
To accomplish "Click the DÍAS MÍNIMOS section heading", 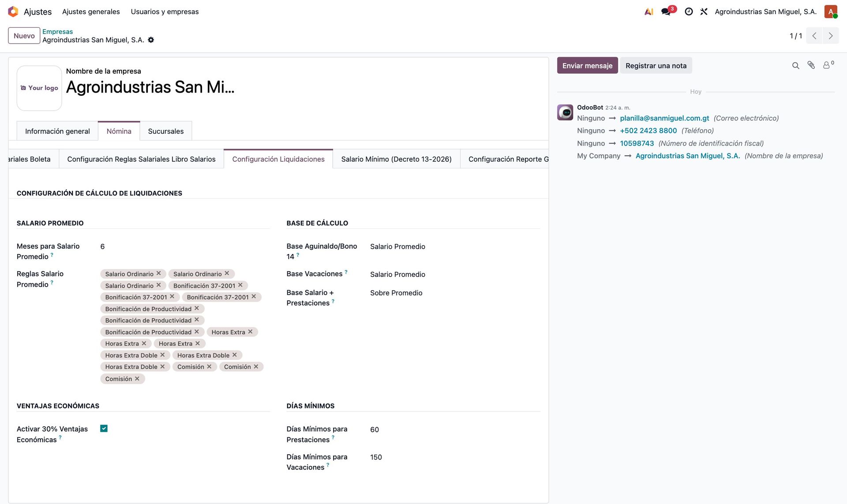I will point(310,406).
